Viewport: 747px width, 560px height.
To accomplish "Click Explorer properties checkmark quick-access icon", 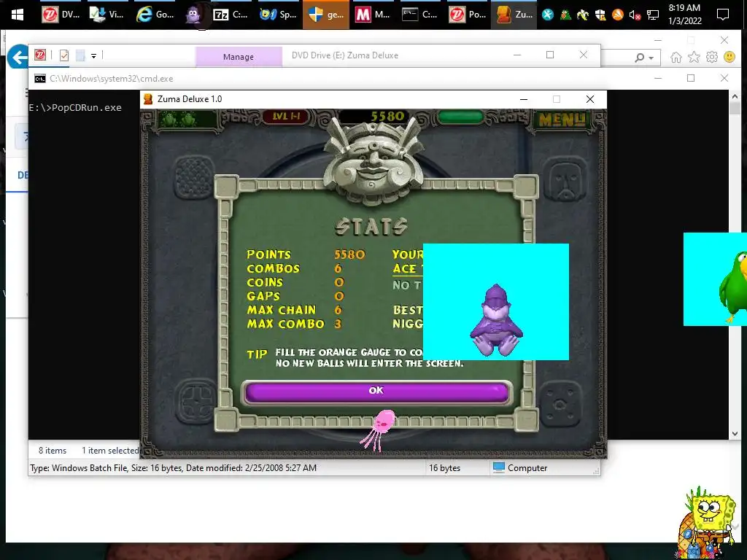I will pos(64,55).
